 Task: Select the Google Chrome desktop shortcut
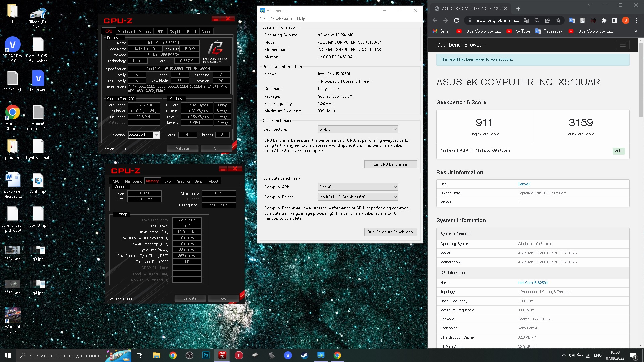tap(13, 117)
